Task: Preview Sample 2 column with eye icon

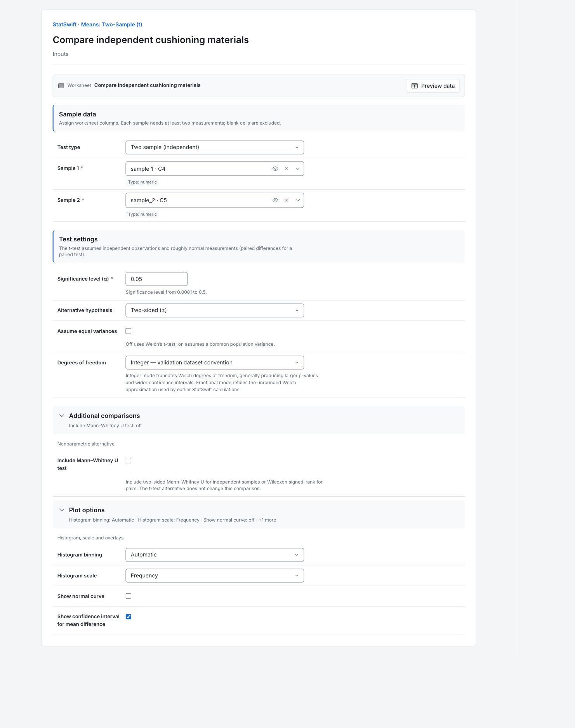Action: [x=275, y=200]
